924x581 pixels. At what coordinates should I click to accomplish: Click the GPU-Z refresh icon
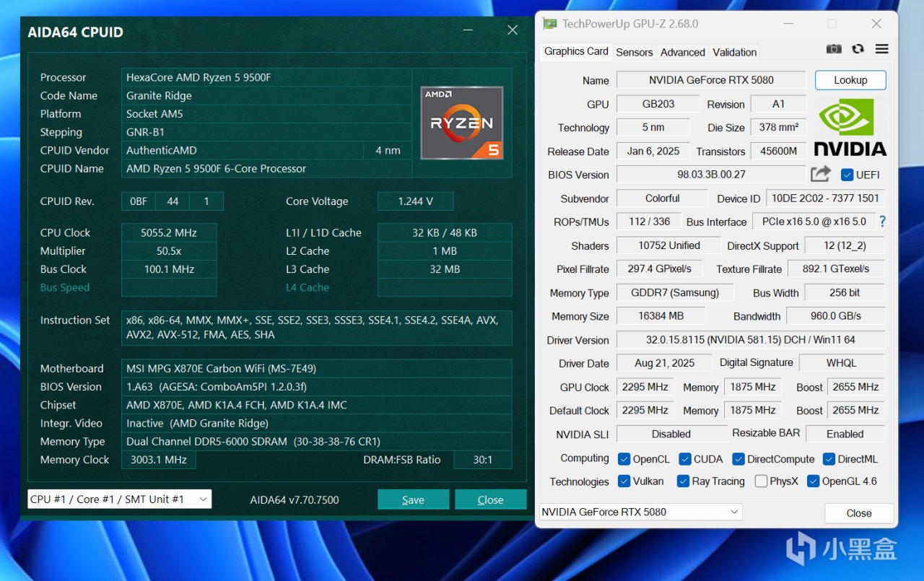point(858,49)
